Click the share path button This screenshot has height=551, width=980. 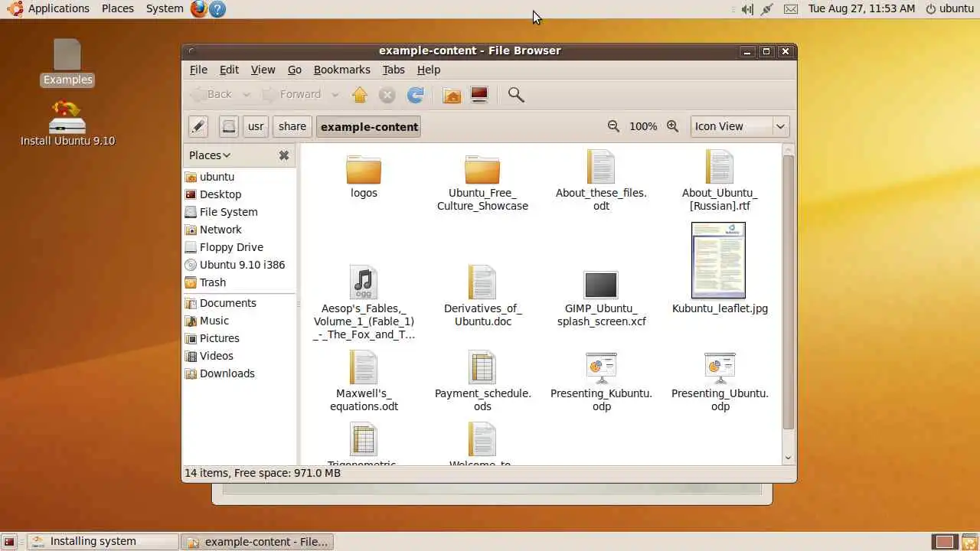pyautogui.click(x=292, y=127)
